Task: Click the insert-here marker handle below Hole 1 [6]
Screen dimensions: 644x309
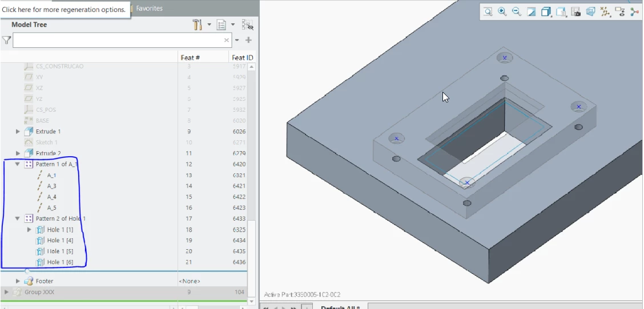Action: tap(27, 271)
